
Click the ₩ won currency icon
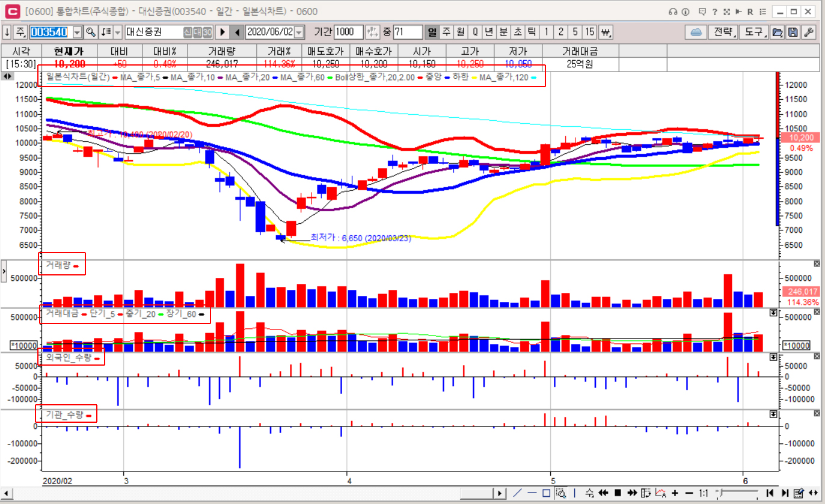pos(606,32)
